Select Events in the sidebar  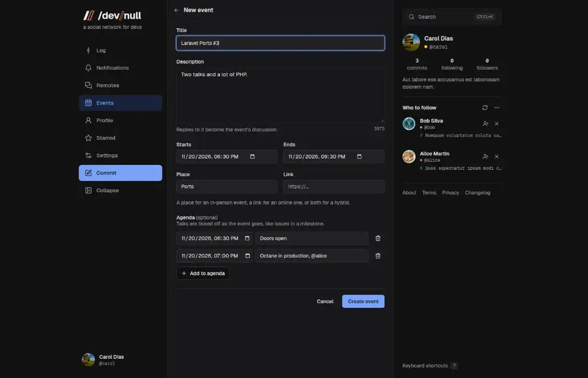120,103
